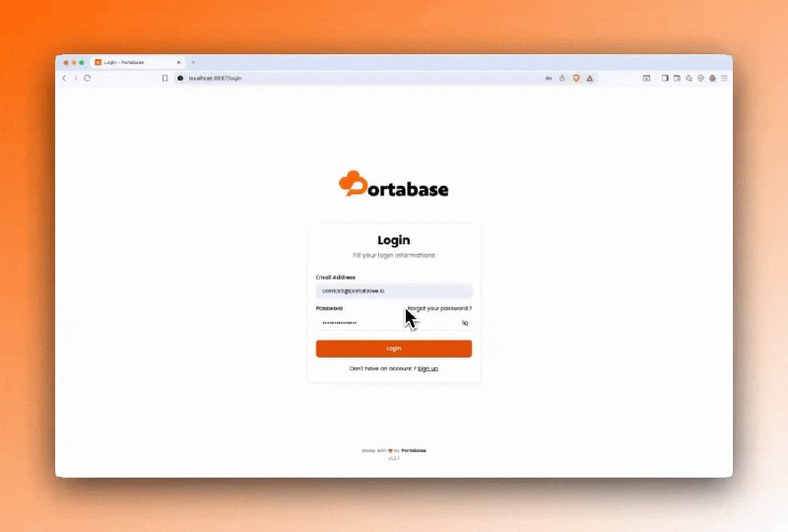
Task: Click the Email Address label
Action: (336, 277)
